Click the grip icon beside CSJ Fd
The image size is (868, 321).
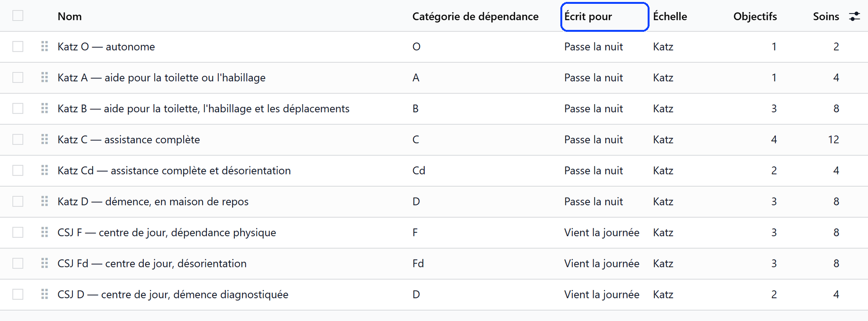[44, 263]
